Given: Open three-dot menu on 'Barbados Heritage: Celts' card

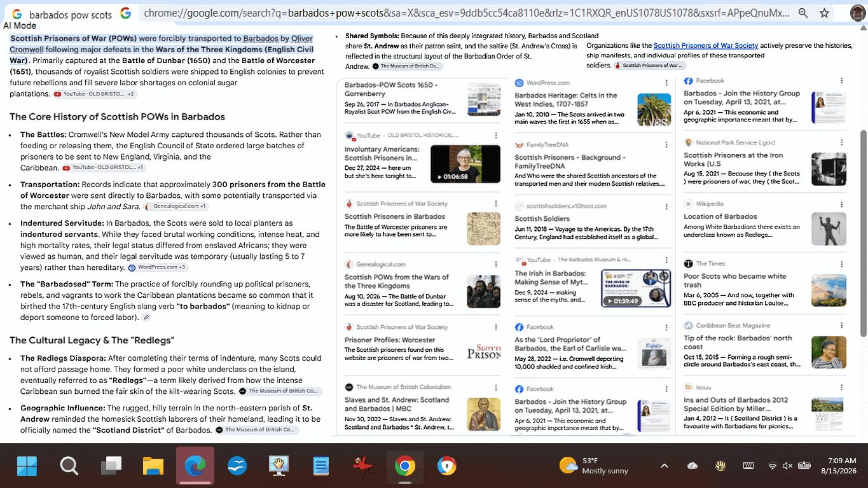Looking at the screenshot, I should (x=666, y=83).
